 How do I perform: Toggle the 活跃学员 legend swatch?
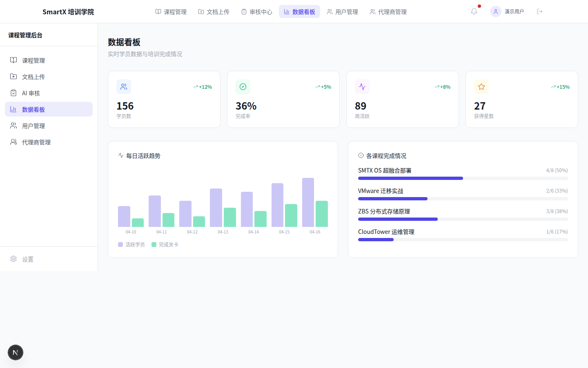point(120,245)
